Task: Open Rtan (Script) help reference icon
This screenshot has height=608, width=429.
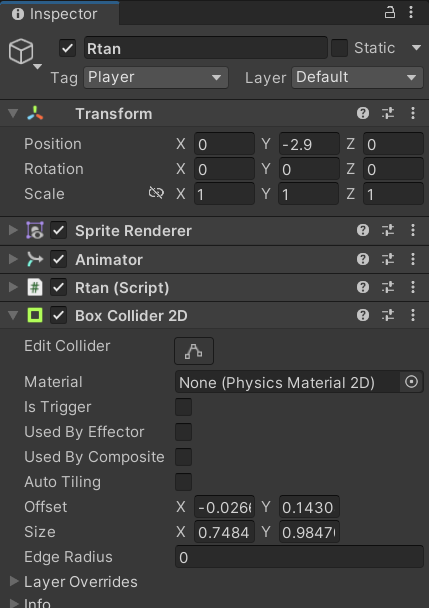Action: click(x=363, y=287)
